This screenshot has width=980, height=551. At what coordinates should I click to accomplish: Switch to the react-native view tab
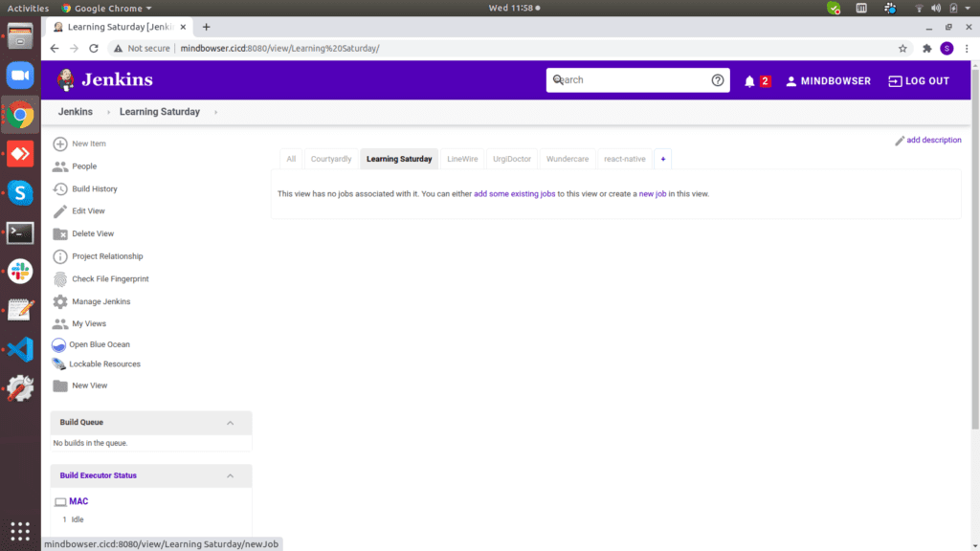click(x=624, y=159)
